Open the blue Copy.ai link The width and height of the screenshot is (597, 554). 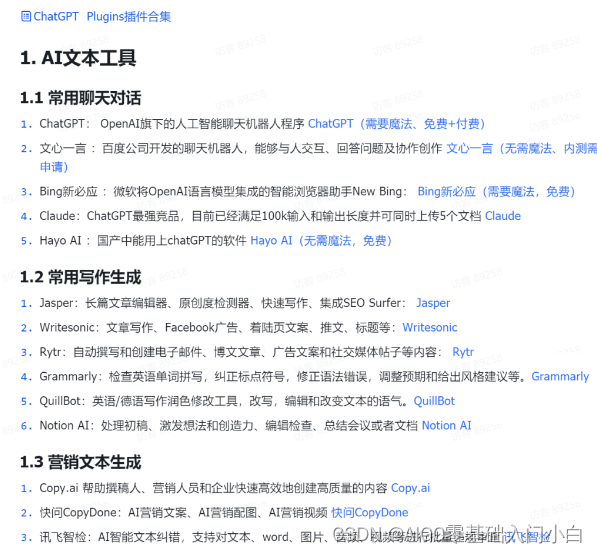pyautogui.click(x=410, y=488)
